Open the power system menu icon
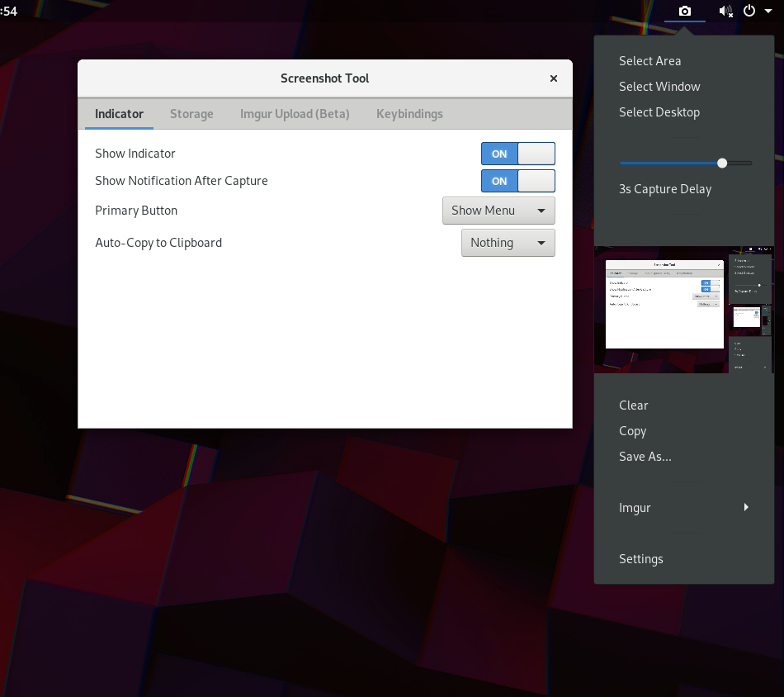Viewport: 784px width, 697px height. click(x=749, y=11)
